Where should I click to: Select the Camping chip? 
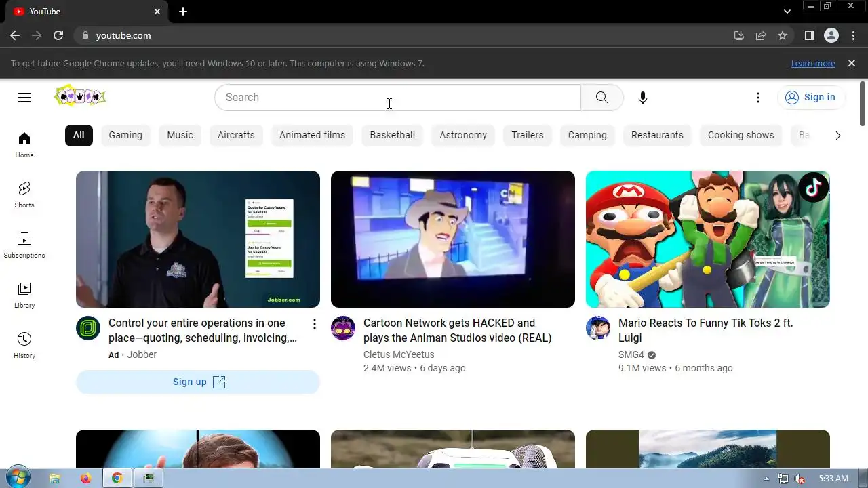pos(587,135)
